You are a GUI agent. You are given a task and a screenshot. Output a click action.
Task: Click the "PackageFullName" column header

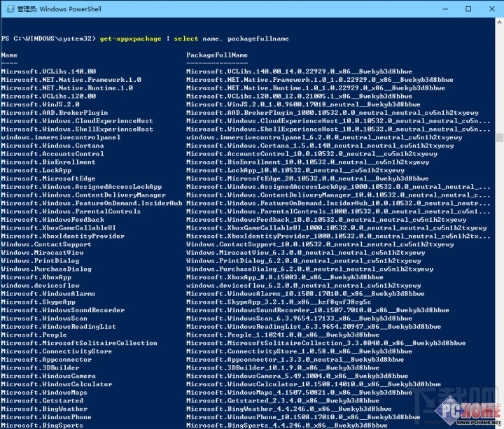pyautogui.click(x=217, y=55)
